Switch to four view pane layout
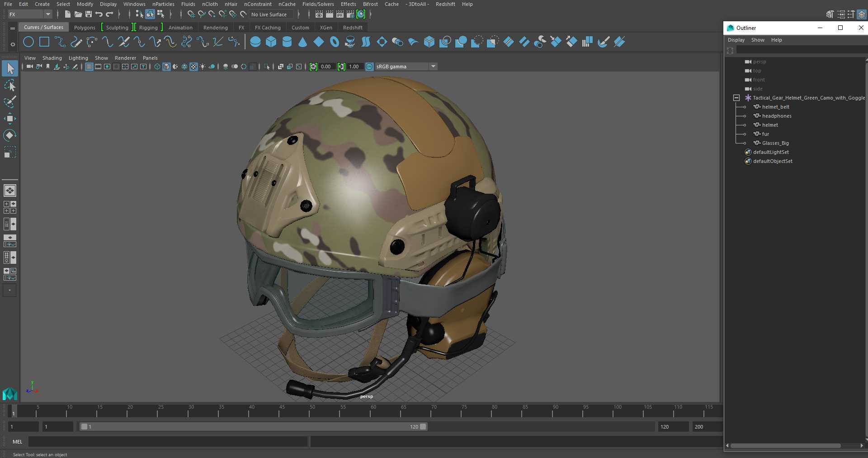Viewport: 868px width, 458px height. coord(10,207)
